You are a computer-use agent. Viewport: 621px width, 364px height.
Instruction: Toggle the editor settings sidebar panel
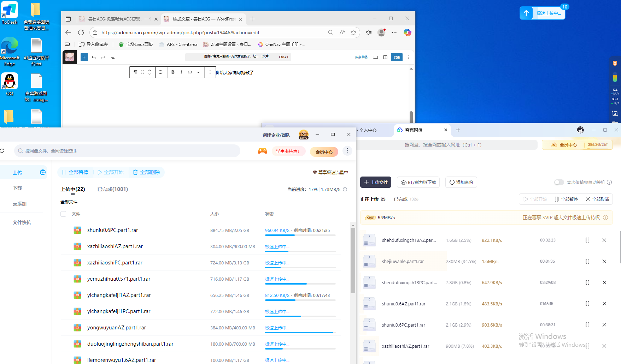(x=385, y=57)
